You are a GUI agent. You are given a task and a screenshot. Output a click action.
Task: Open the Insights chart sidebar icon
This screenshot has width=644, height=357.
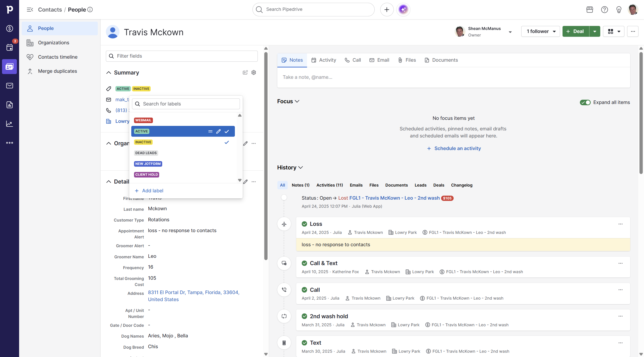(10, 124)
